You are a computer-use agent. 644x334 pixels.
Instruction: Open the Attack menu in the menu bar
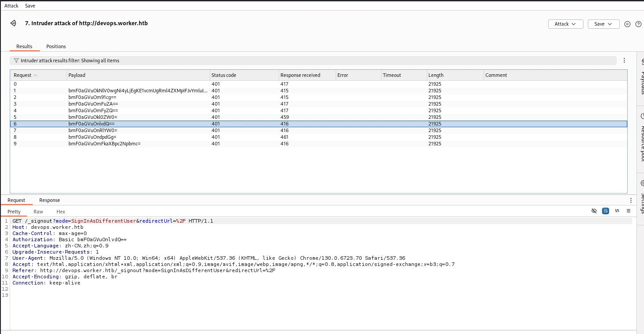[x=11, y=6]
